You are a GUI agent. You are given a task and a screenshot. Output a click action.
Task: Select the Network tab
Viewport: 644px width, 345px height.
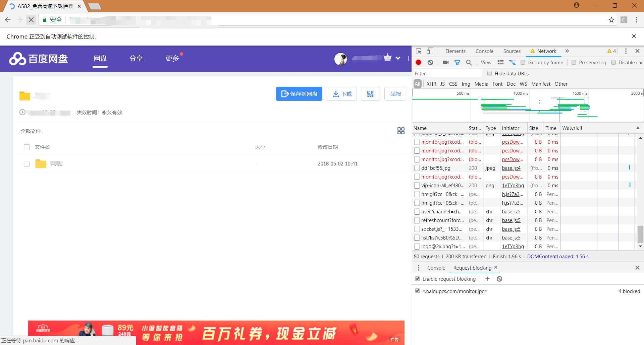tap(543, 51)
